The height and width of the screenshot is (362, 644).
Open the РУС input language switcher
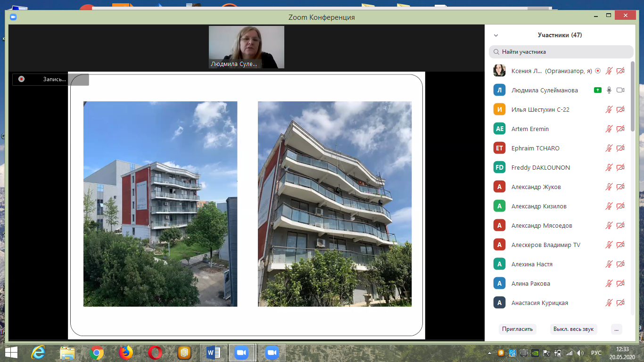(x=596, y=353)
